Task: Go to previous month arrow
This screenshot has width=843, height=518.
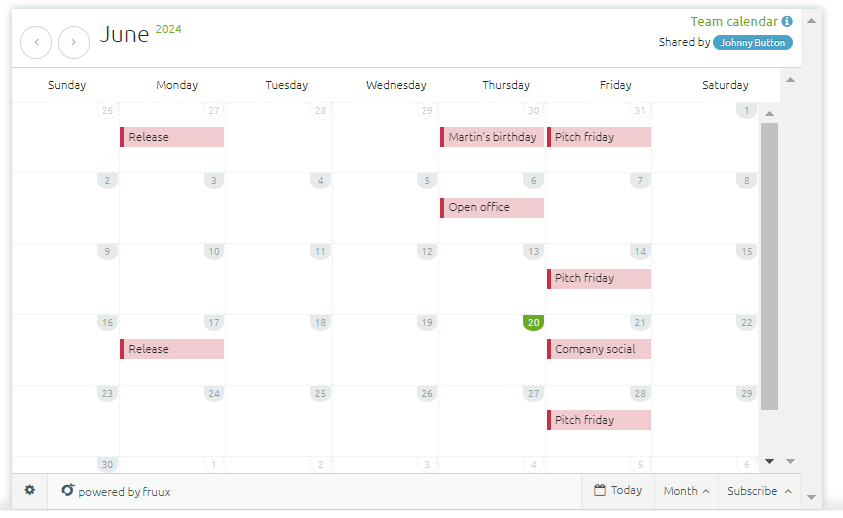Action: [x=36, y=42]
